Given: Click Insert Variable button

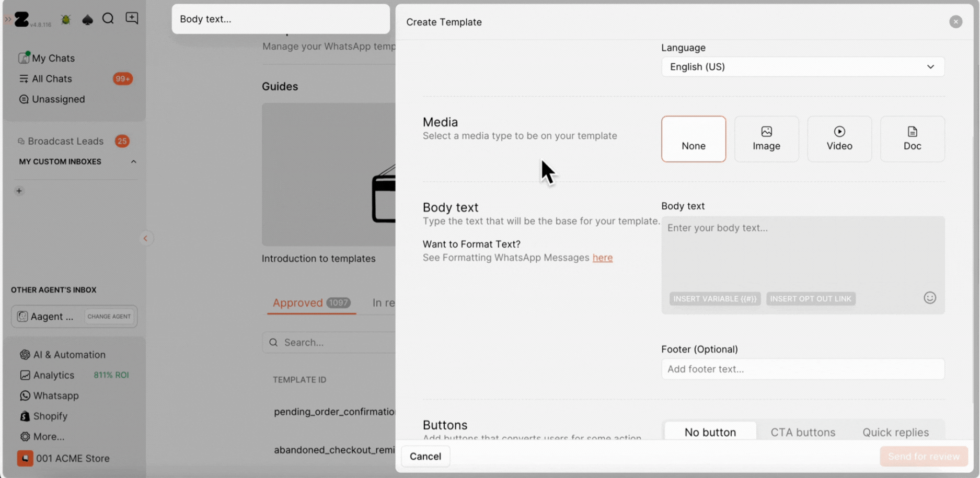Looking at the screenshot, I should 715,299.
